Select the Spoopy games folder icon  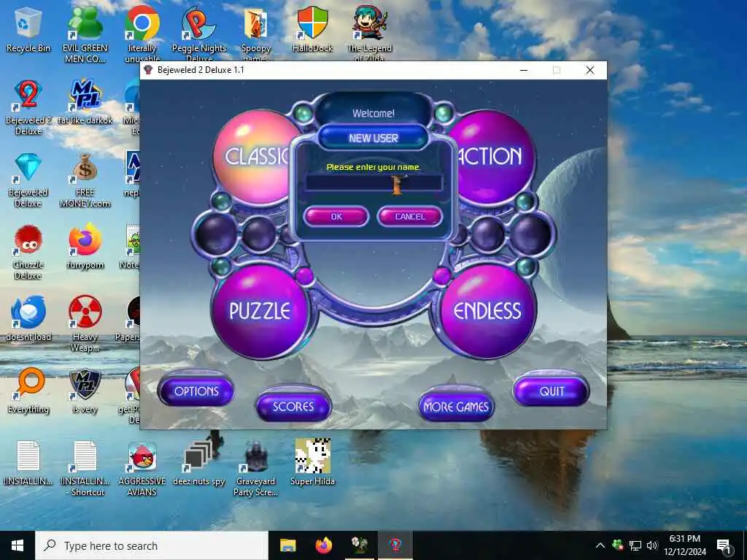pyautogui.click(x=256, y=34)
